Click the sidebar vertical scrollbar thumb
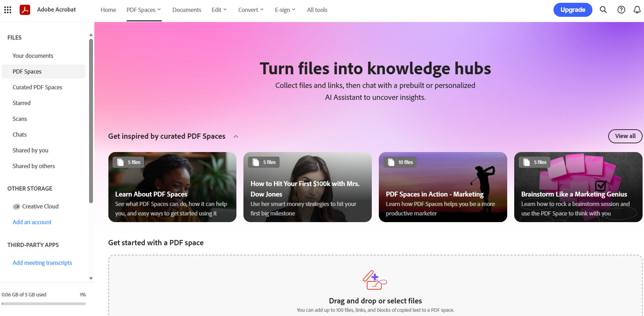 pos(91,121)
